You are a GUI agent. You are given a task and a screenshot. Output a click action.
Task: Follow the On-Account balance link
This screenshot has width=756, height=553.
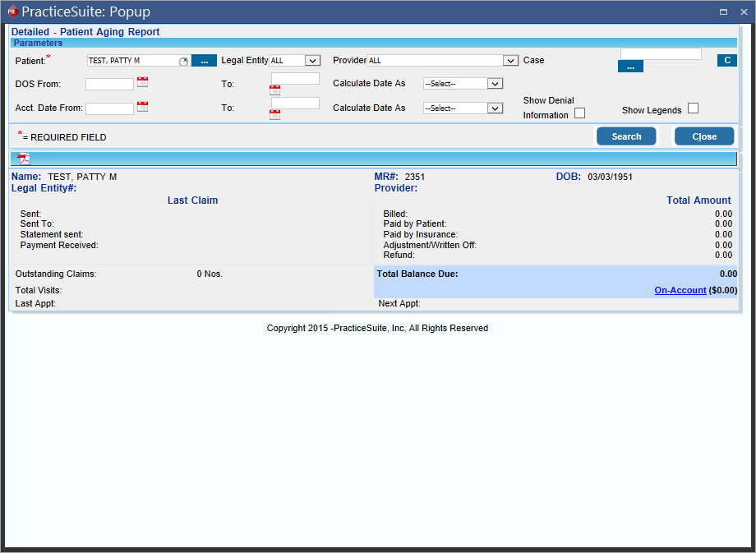tap(680, 290)
